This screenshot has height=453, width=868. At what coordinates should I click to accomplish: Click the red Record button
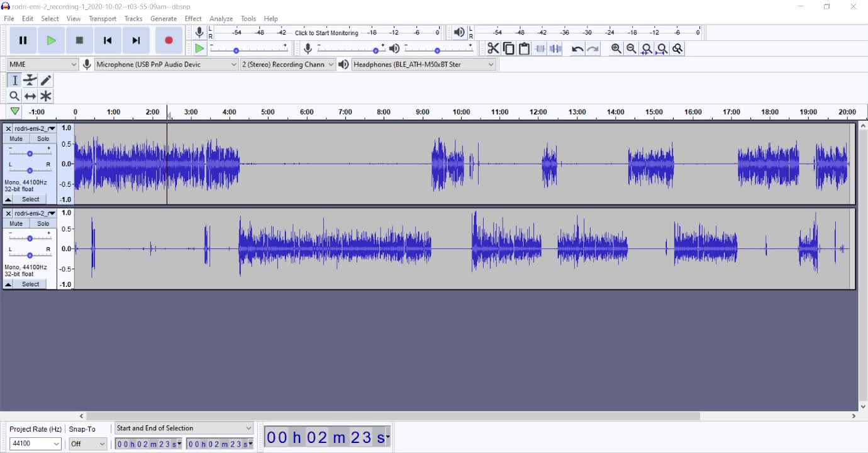pos(169,40)
